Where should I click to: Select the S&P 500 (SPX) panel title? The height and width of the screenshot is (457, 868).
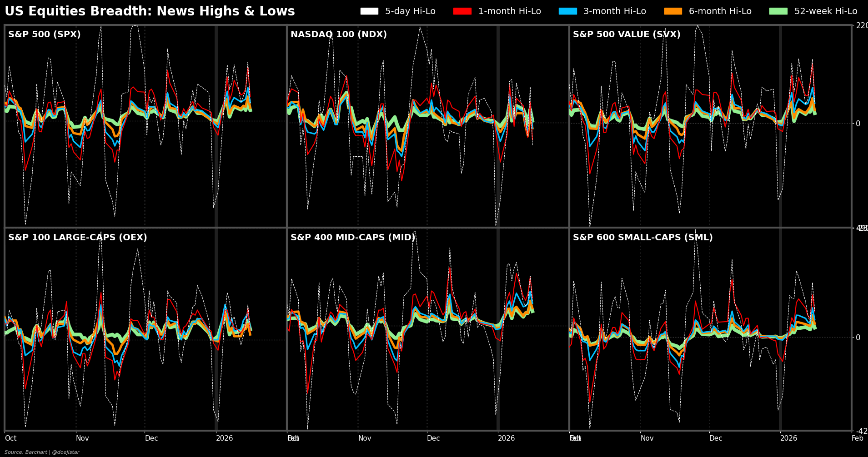pyautogui.click(x=45, y=35)
